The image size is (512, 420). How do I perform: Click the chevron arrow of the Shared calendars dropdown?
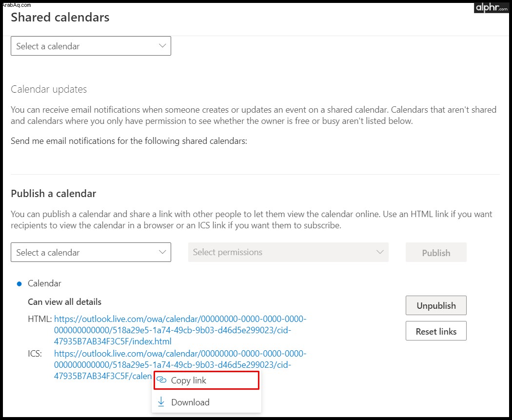click(162, 46)
